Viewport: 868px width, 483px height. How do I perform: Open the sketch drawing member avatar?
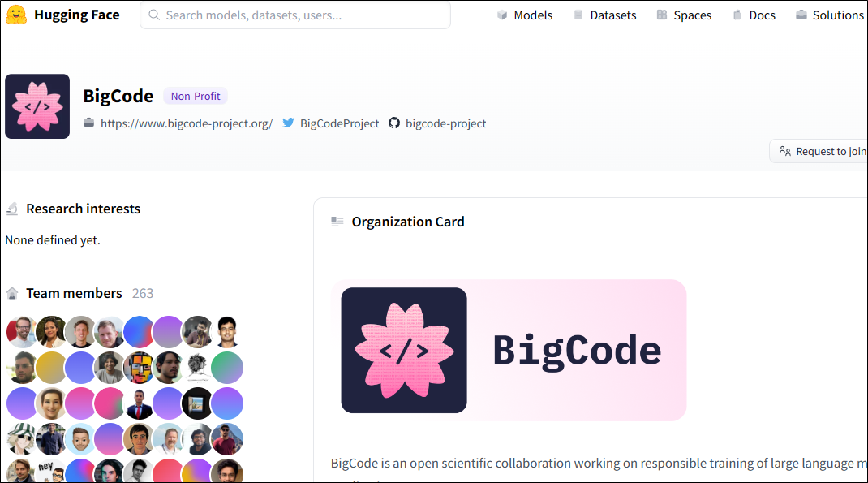[198, 368]
